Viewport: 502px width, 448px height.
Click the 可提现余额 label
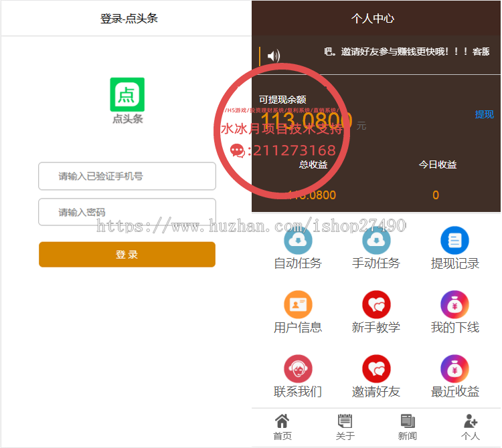(x=282, y=100)
